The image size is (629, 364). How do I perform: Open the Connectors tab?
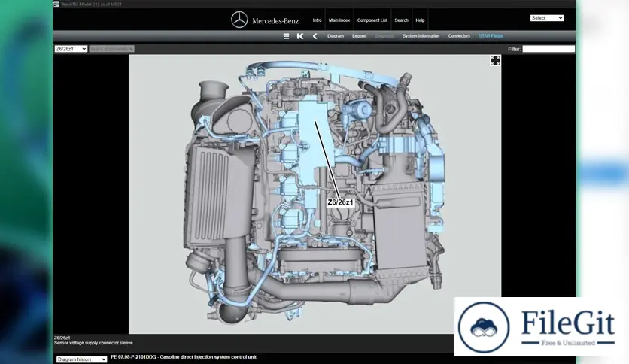click(459, 36)
